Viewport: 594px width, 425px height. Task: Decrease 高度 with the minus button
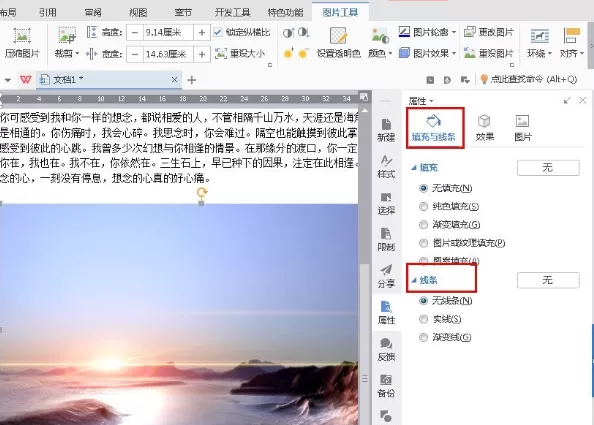coord(135,33)
